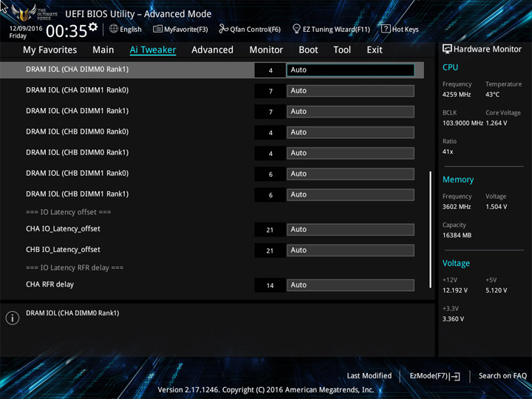Edit Auto field for CHA DIMM1 Rank1

[x=350, y=112]
